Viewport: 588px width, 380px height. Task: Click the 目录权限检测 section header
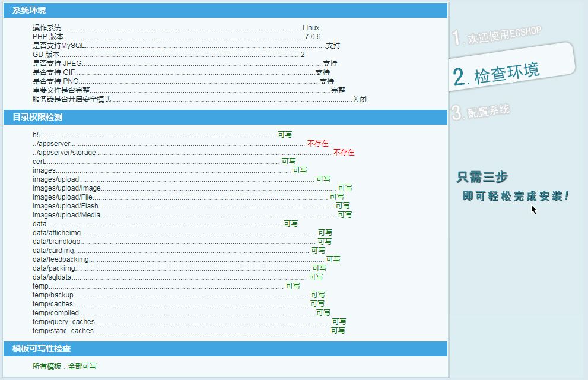[x=37, y=117]
